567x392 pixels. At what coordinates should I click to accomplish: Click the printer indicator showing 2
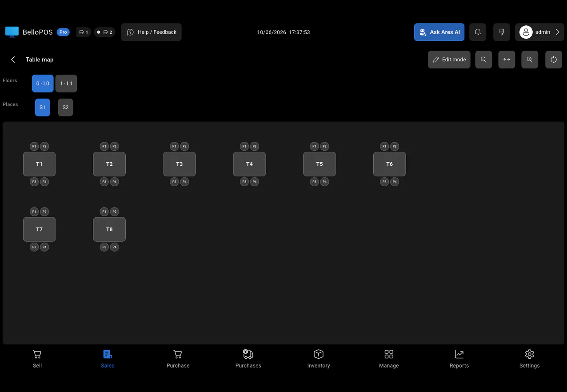104,32
